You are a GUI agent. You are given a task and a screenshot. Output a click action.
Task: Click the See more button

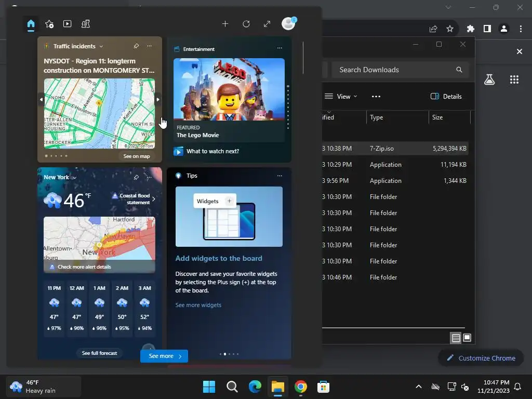[164, 356]
